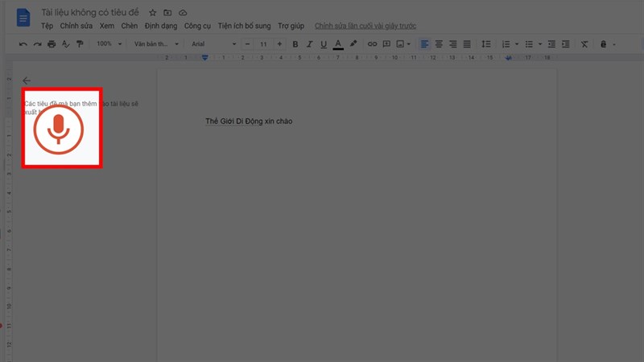Open the highlight color pen
This screenshot has height=362, width=644.
(x=353, y=43)
